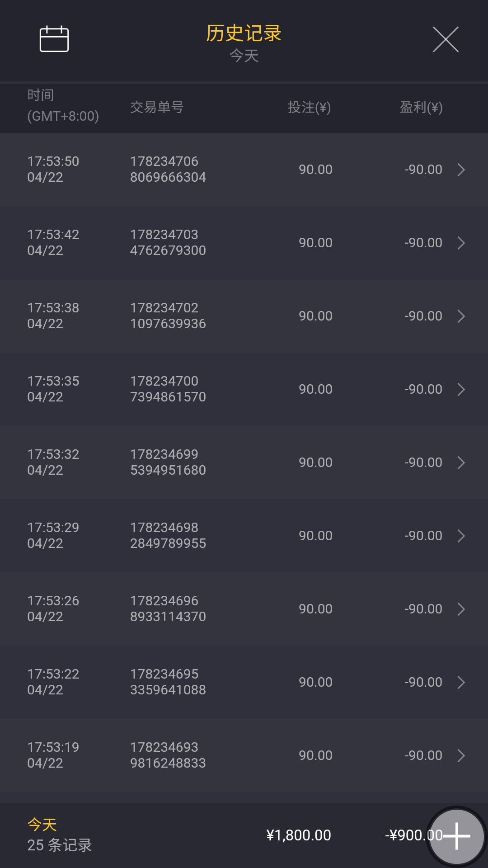Click the 交易单号 column header

(157, 108)
